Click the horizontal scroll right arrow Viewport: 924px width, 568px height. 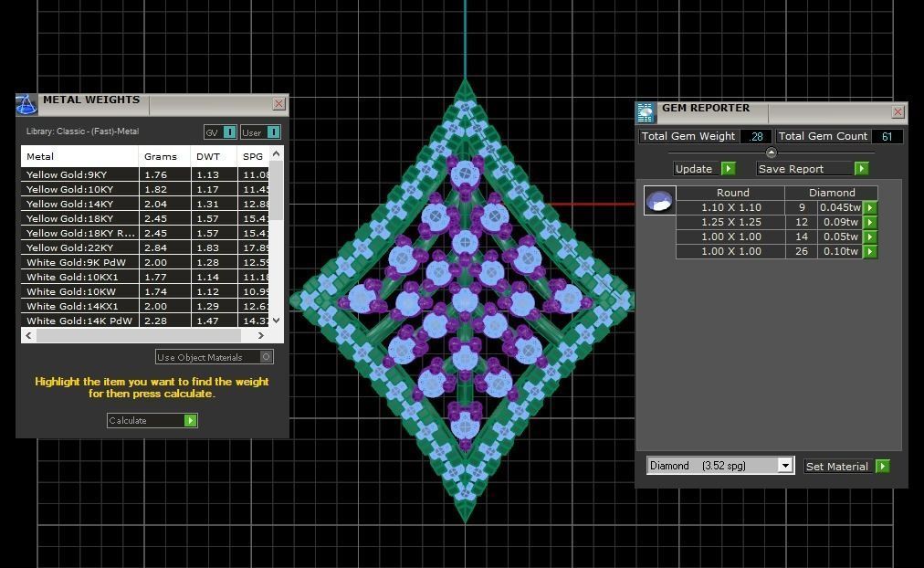tap(261, 335)
